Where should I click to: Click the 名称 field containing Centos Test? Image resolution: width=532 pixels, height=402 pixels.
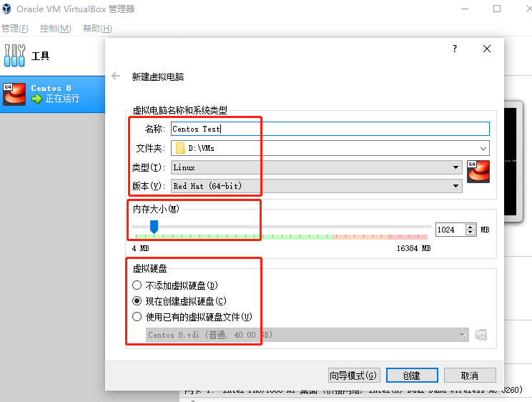(x=330, y=129)
